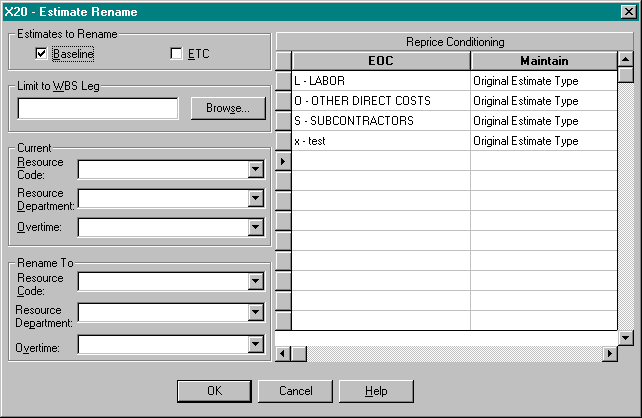
Task: Expand the Rename To Resource Department dropdown
Action: 255,313
